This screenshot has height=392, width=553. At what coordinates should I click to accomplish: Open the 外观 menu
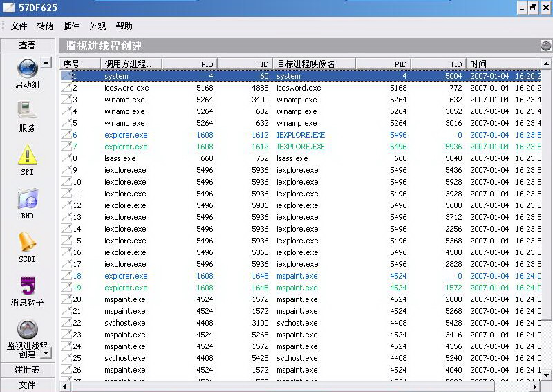click(97, 26)
